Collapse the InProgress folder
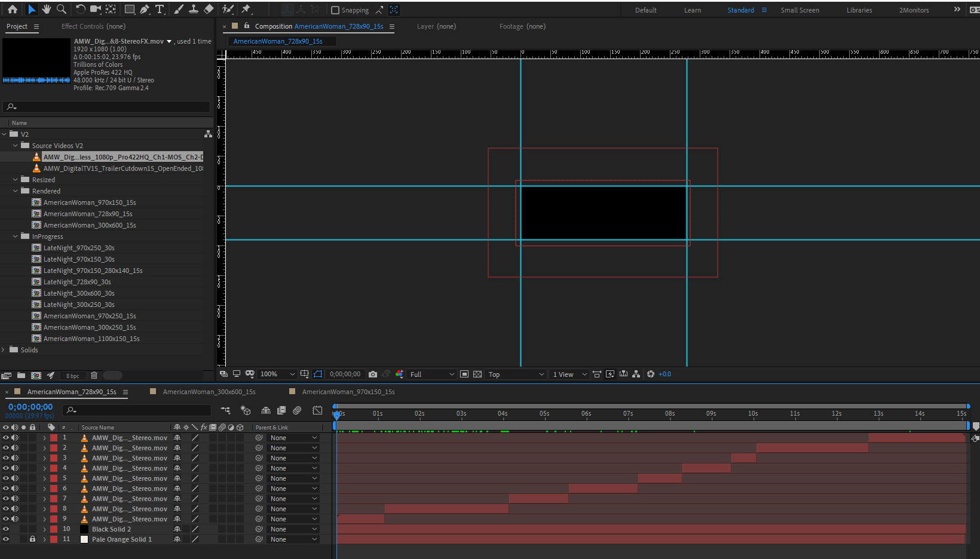 coord(16,236)
